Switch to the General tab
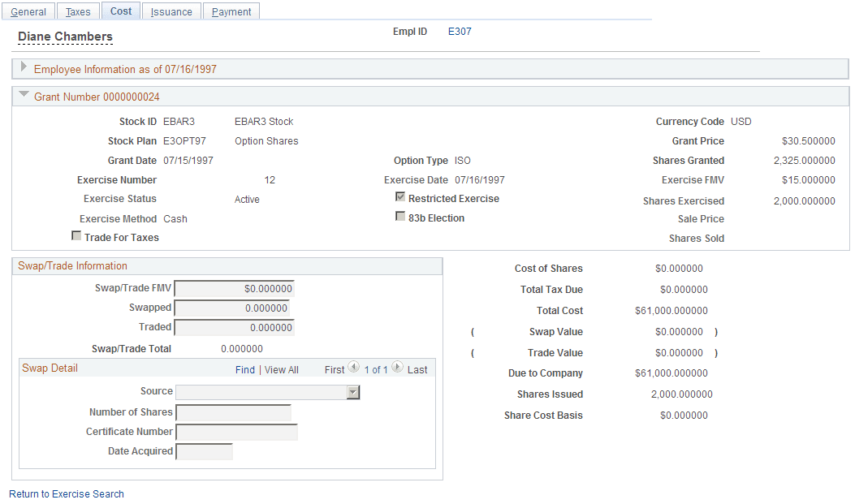Screen dimensions: 855x504 pyautogui.click(x=28, y=11)
